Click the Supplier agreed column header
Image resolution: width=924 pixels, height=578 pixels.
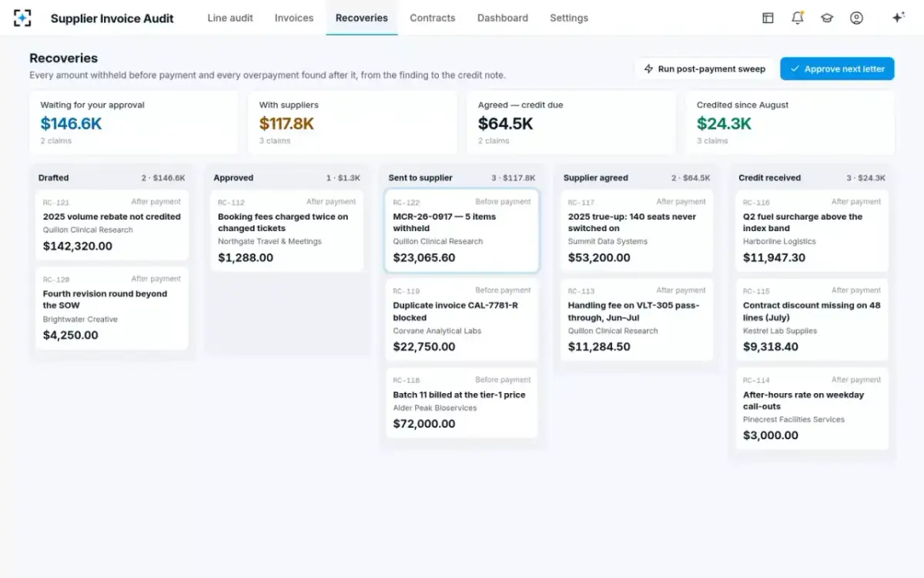coord(637,177)
